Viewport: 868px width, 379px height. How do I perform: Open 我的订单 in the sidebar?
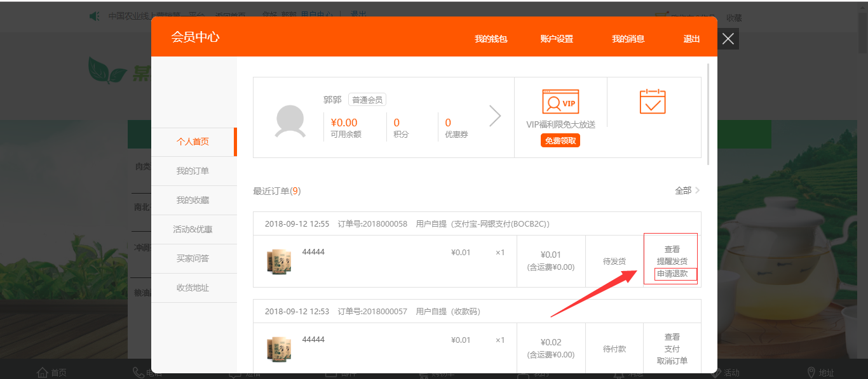coord(193,171)
